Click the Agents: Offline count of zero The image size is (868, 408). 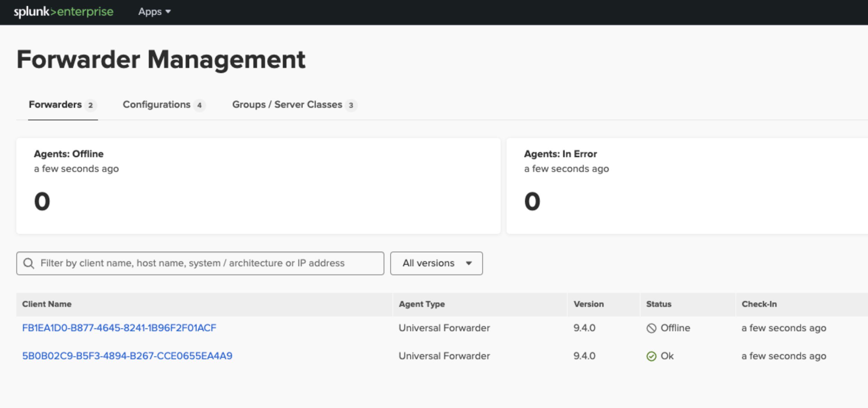42,201
